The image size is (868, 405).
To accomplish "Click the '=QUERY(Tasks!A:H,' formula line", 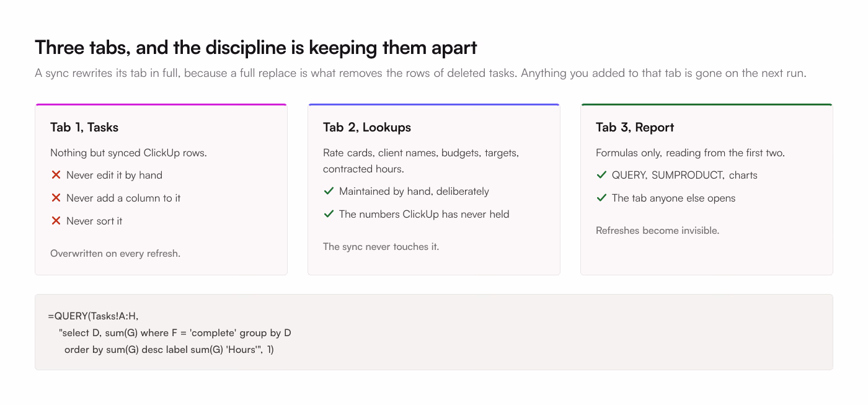I will coord(93,316).
